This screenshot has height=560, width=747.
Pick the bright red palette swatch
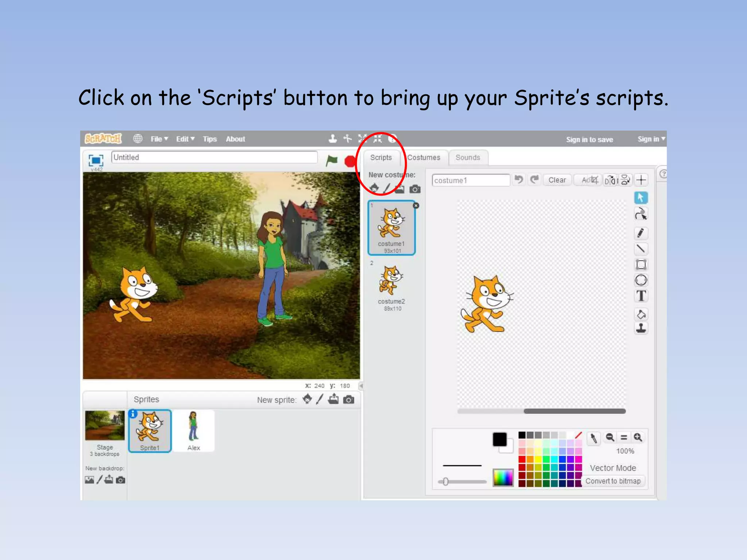(522, 459)
